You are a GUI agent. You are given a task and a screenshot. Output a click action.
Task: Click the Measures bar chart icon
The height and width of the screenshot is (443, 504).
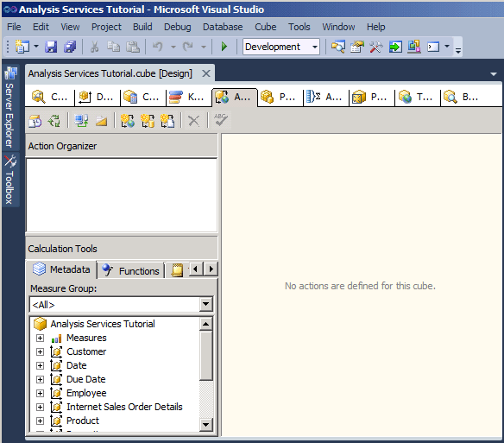pyautogui.click(x=56, y=339)
